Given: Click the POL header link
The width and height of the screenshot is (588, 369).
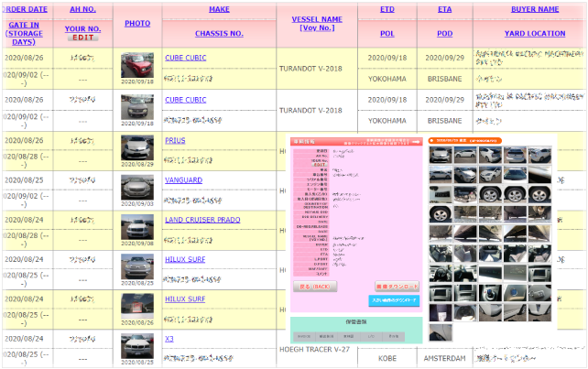Looking at the screenshot, I should tap(387, 33).
